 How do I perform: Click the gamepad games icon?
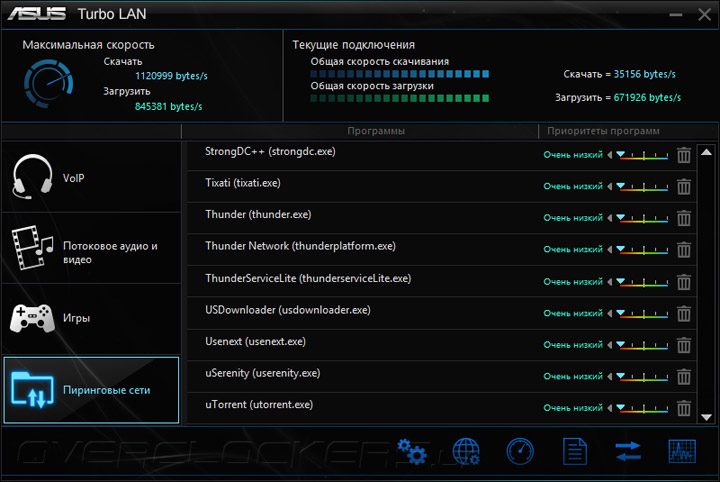[x=32, y=318]
